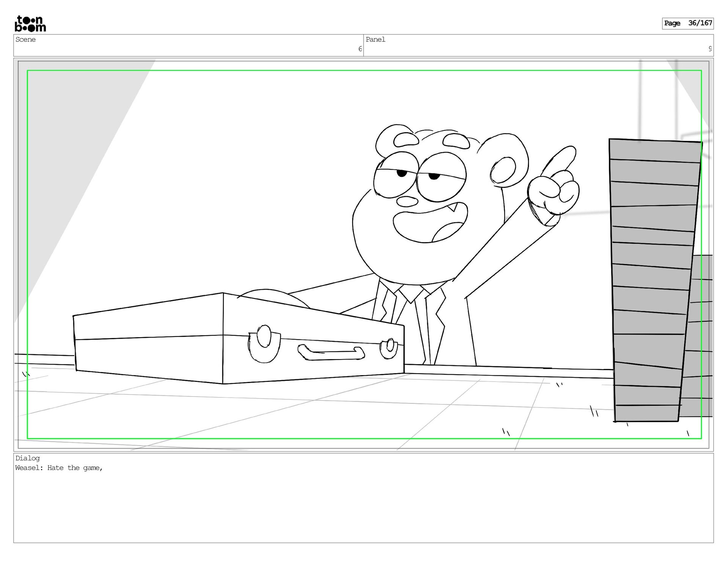Click the Toon Boom logo
This screenshot has height=563, width=728.
coord(30,23)
